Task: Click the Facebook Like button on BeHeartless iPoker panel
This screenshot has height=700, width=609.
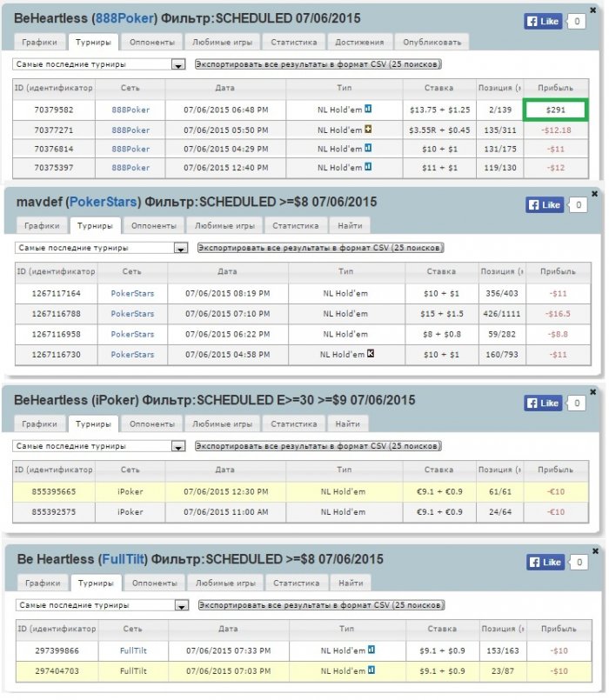Action: pyautogui.click(x=544, y=403)
